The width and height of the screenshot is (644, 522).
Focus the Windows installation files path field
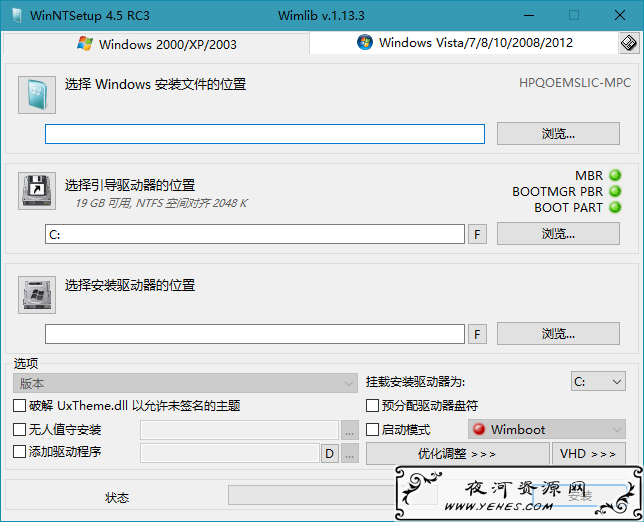(265, 134)
